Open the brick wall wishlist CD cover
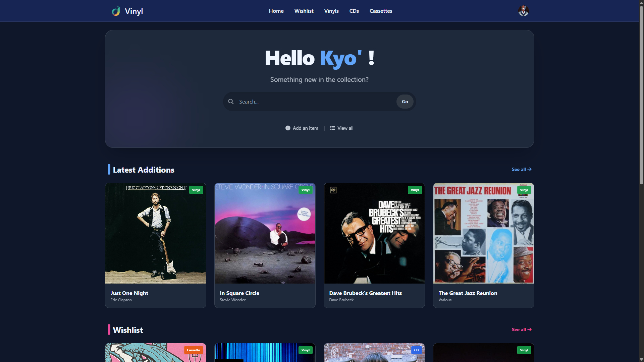This screenshot has height=362, width=644. pos(374,353)
